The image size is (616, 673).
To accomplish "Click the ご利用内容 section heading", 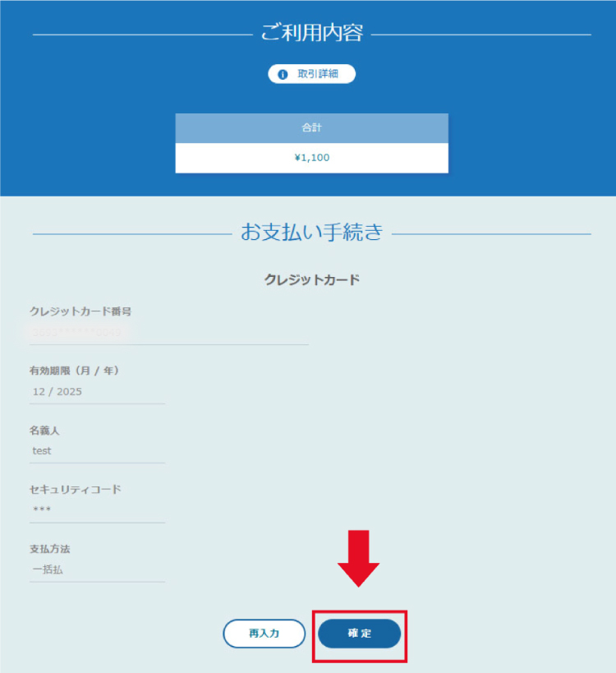I will pyautogui.click(x=312, y=33).
